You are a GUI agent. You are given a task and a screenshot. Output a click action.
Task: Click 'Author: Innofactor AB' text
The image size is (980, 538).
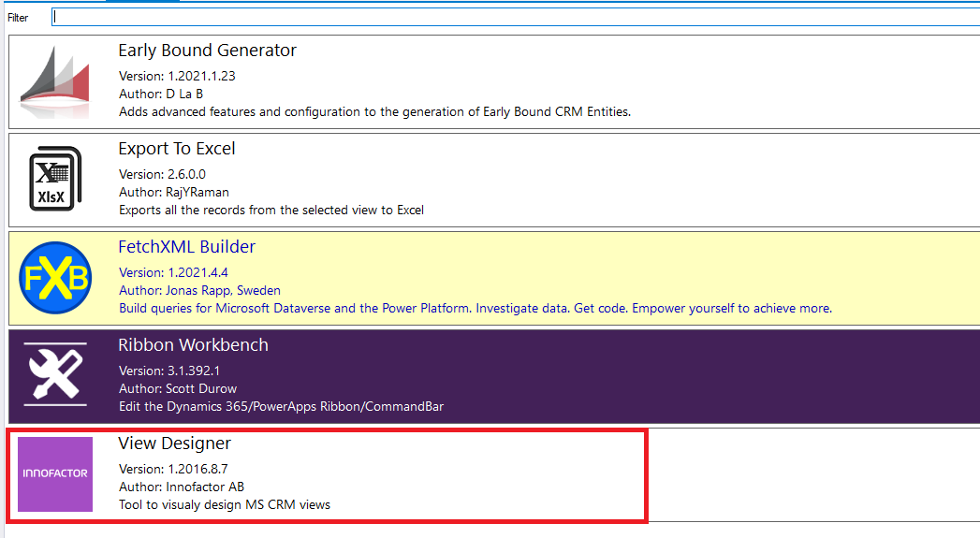(182, 487)
